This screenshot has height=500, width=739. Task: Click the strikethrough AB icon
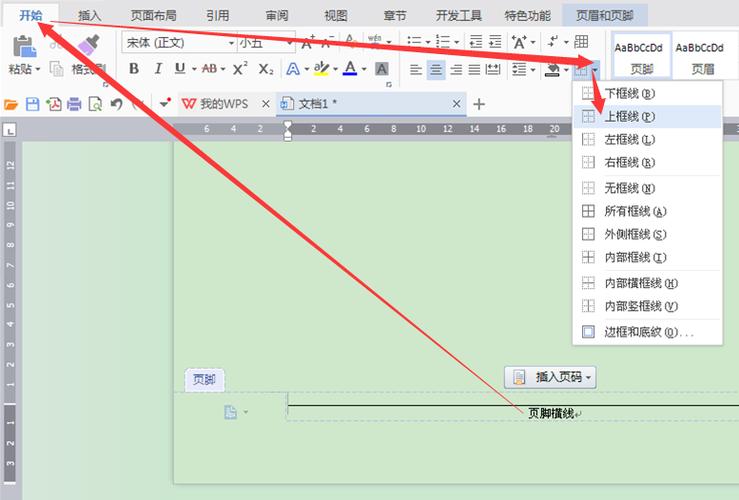209,69
